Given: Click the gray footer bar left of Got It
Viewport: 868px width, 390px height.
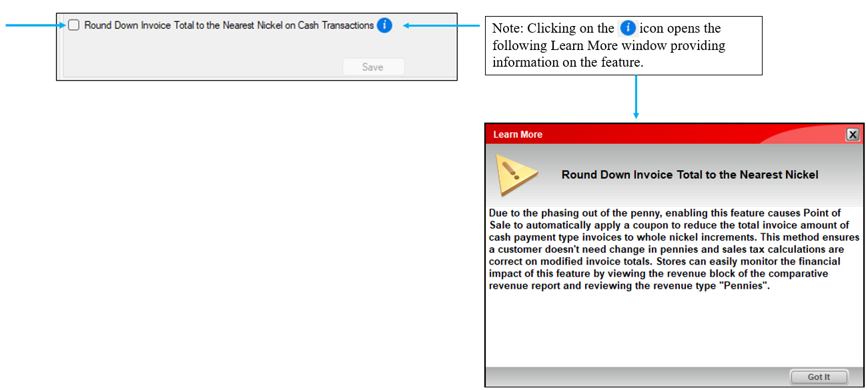Looking at the screenshot, I should pos(634,377).
